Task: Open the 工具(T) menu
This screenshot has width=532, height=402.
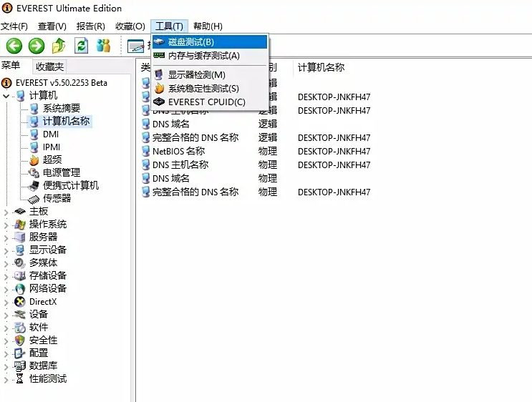Action: tap(169, 26)
